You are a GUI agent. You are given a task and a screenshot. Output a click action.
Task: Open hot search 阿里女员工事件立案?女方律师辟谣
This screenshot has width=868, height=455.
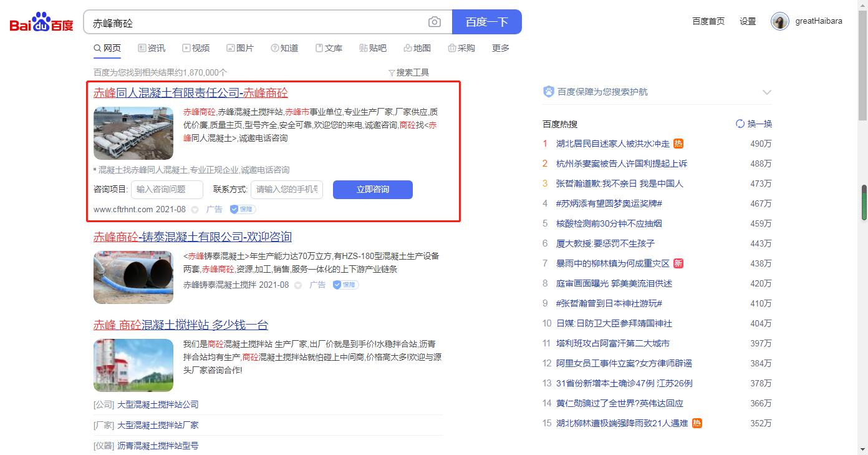pos(624,363)
